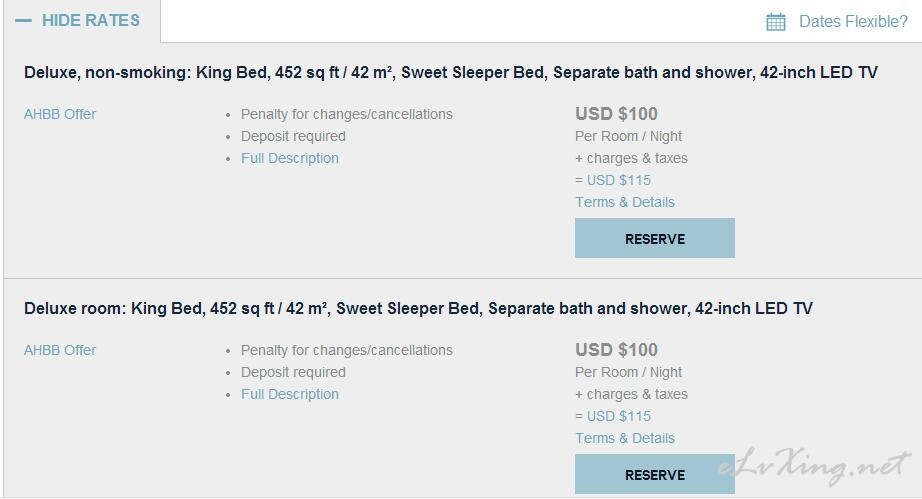
Task: Collapse rates using HIDE RATES tab
Action: [x=82, y=21]
